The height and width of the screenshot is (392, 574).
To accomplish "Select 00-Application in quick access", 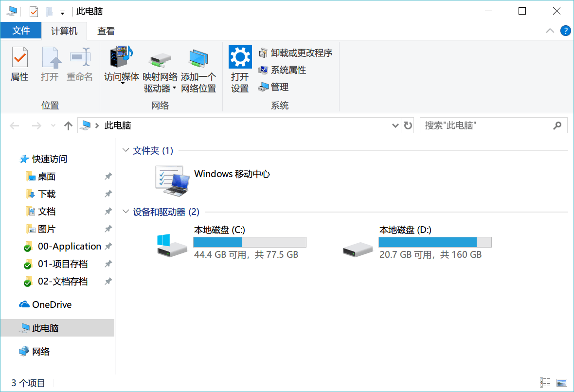I will [x=69, y=247].
